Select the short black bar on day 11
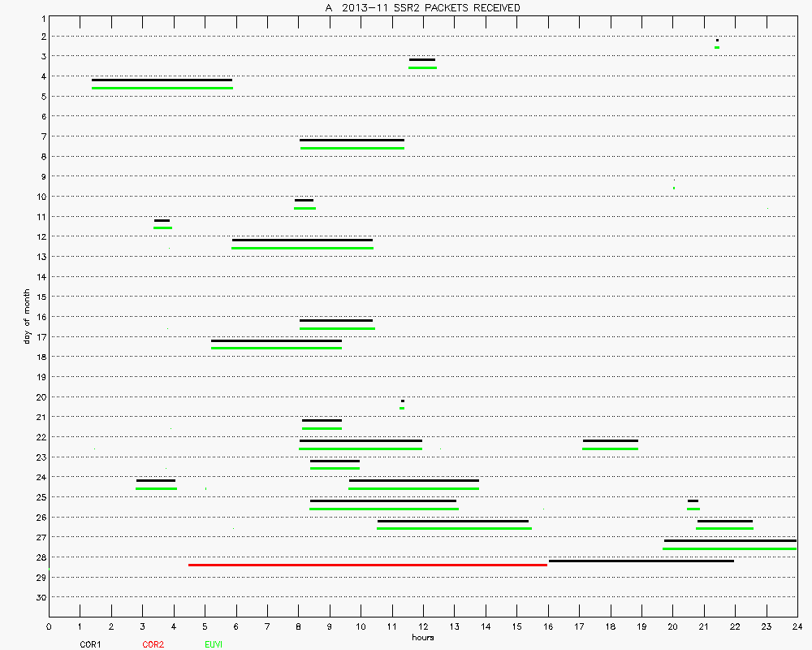The width and height of the screenshot is (812, 650). click(162, 220)
